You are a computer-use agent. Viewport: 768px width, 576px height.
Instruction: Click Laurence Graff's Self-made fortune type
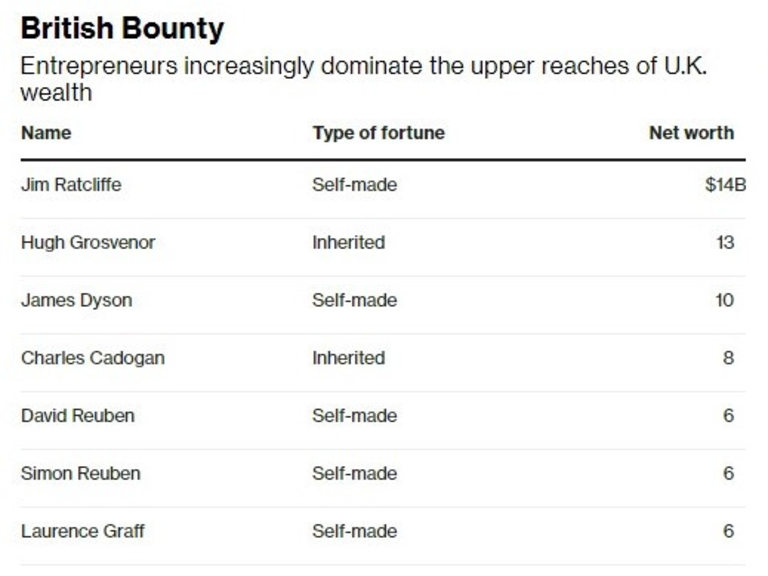(354, 532)
